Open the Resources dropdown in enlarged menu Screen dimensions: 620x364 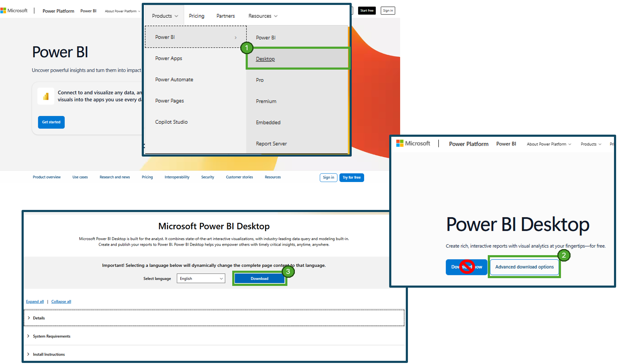(263, 16)
